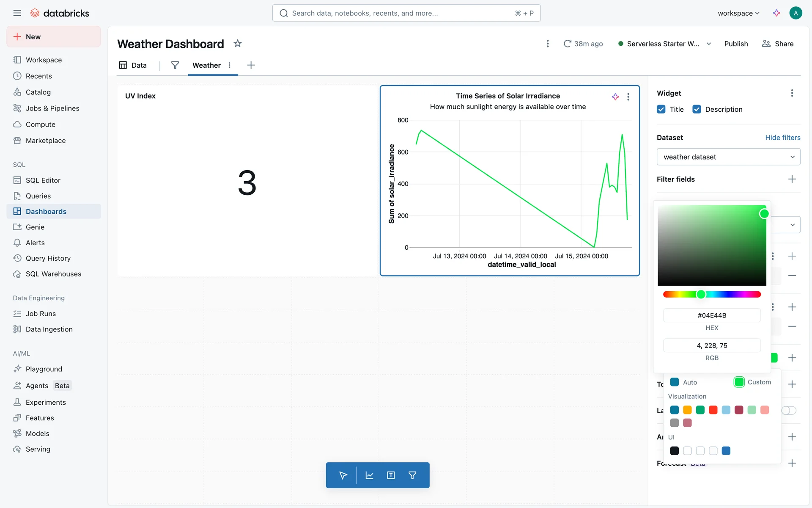This screenshot has height=508, width=812.
Task: Add a new dashboard page with plus icon
Action: [251, 65]
